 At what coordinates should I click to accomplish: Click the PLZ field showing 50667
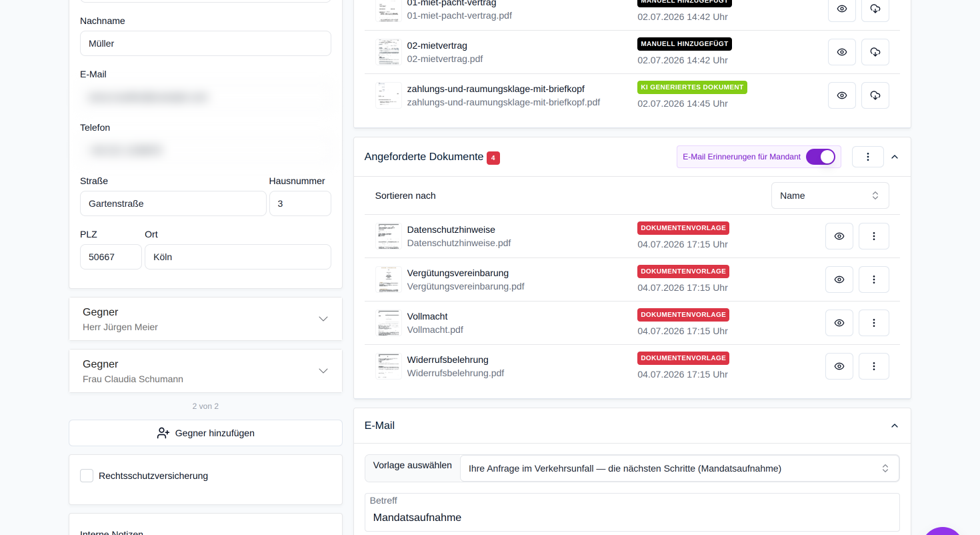[x=111, y=257]
